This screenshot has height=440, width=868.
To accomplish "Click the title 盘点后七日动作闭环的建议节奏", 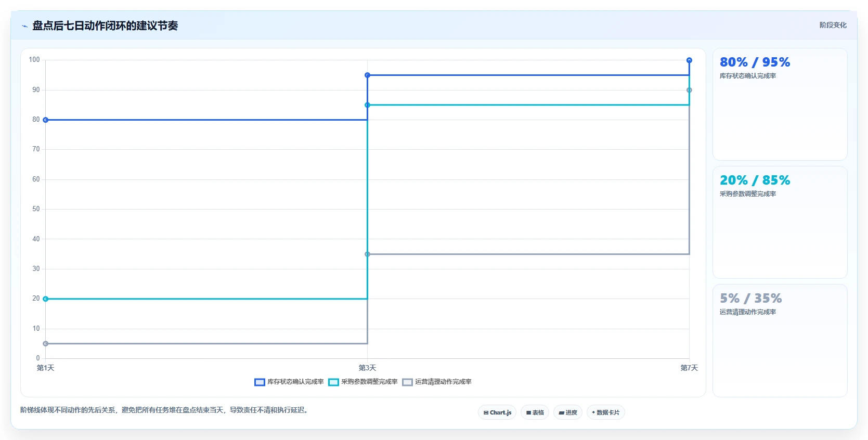I will click(105, 26).
